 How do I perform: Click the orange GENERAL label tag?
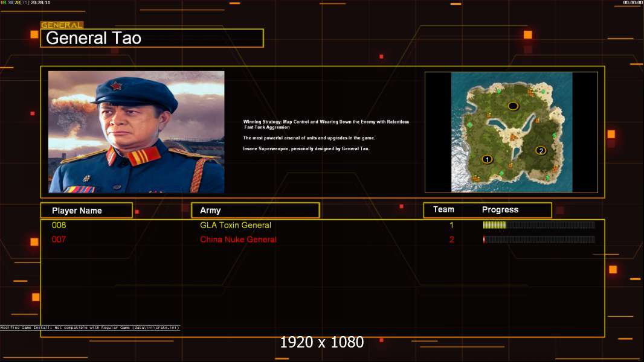click(62, 25)
